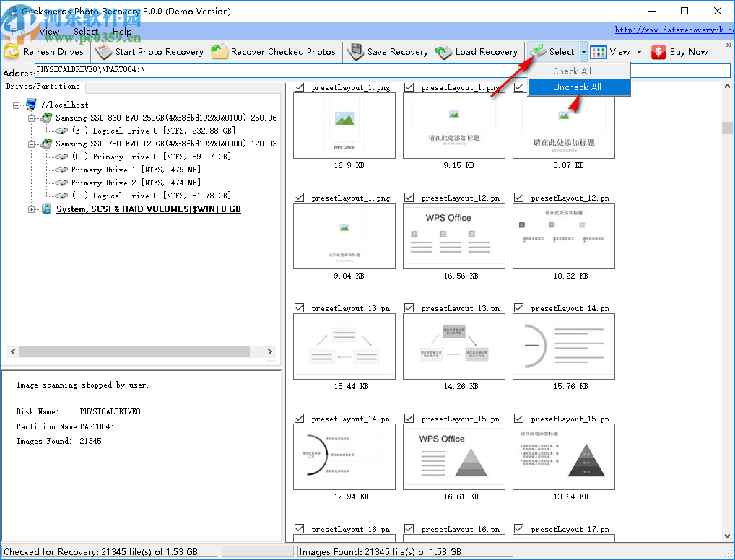
Task: Select the (E:) Logical Drive 0 entry
Action: (153, 131)
